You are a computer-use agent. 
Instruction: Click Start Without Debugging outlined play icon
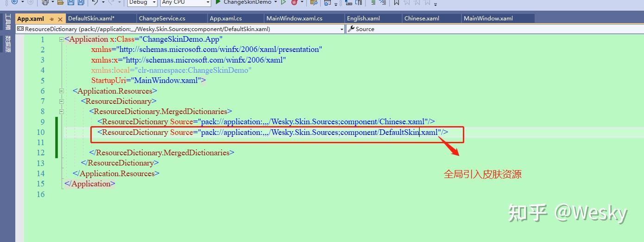pyautogui.click(x=284, y=2)
